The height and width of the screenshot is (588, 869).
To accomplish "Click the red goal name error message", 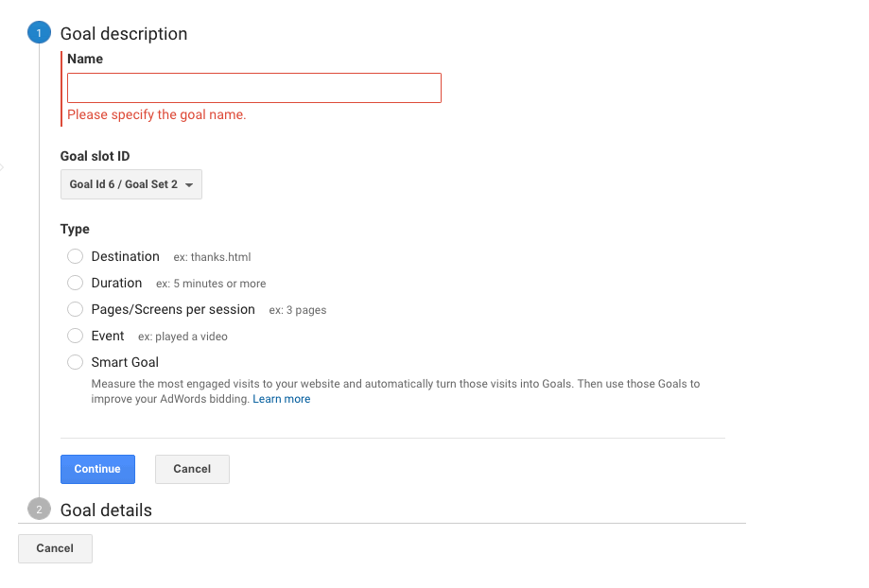I will pos(156,113).
